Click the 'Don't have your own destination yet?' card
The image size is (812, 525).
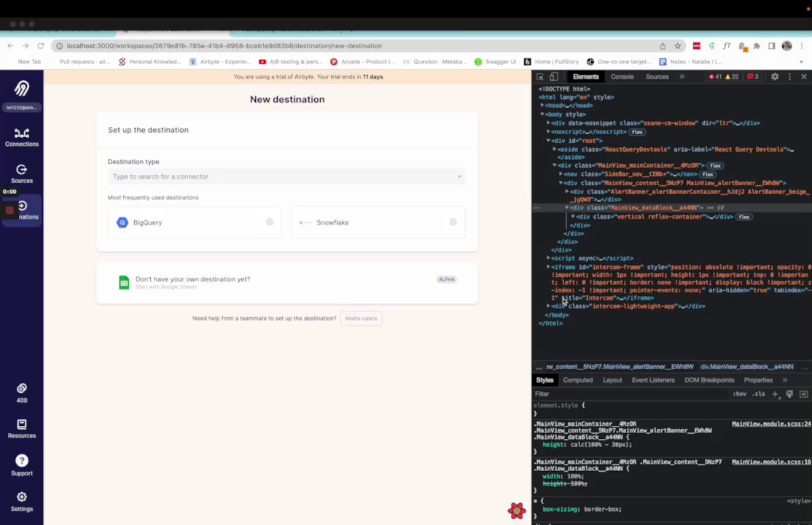[x=287, y=282]
